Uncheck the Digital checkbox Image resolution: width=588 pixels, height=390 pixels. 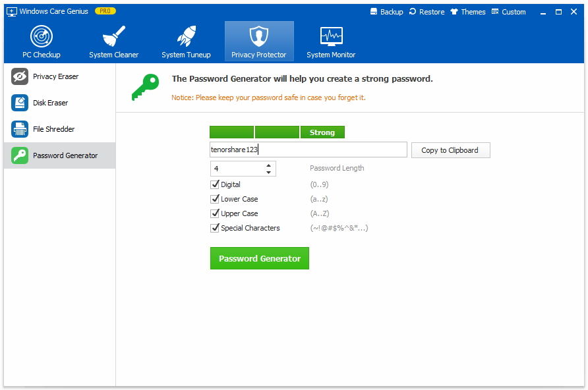click(214, 184)
